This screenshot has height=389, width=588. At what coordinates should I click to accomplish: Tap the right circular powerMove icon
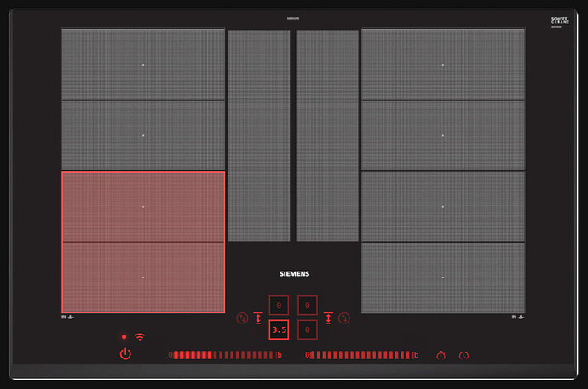[344, 318]
